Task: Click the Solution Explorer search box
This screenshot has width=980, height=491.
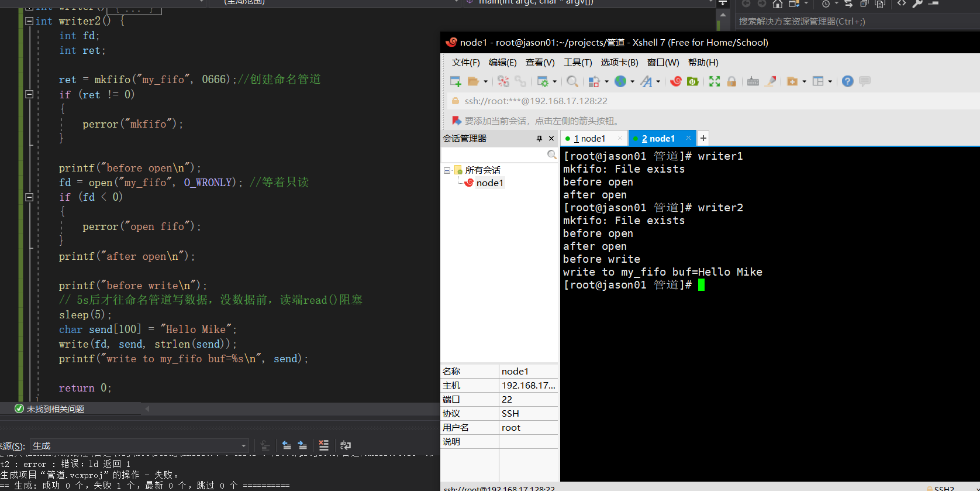Action: coord(857,22)
